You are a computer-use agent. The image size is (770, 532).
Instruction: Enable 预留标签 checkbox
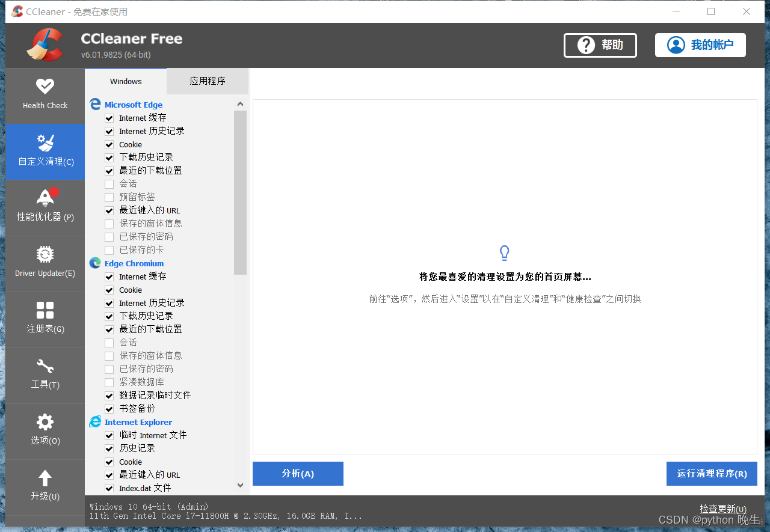tap(109, 197)
